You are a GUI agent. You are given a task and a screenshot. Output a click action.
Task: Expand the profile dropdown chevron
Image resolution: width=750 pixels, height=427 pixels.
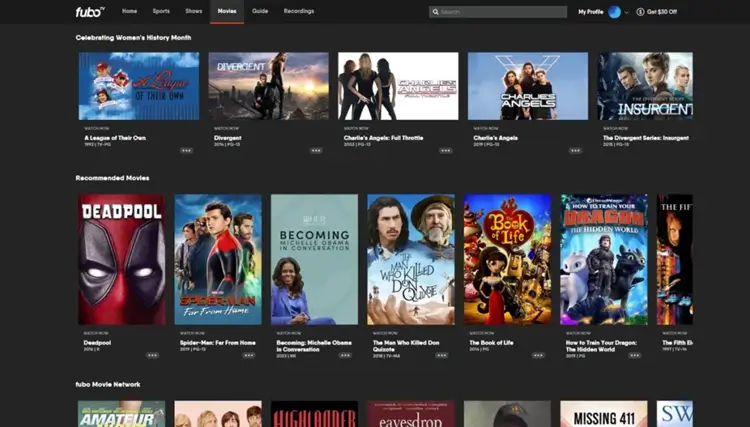[x=627, y=12]
